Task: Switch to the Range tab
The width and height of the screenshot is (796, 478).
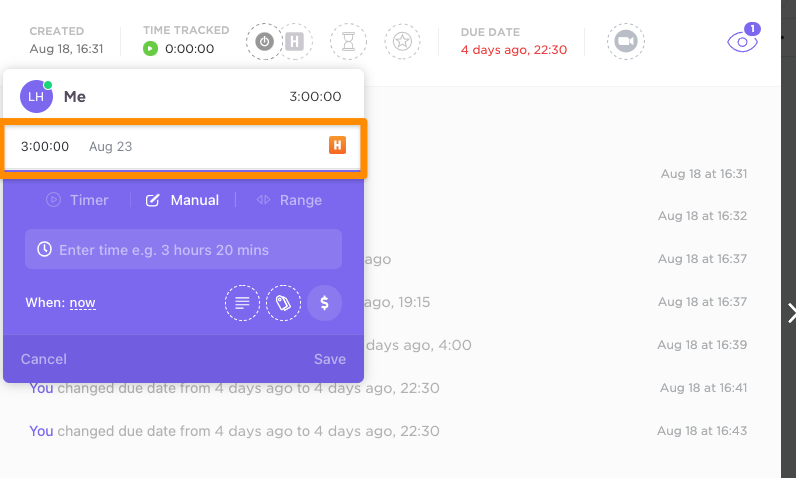Action: click(x=289, y=200)
